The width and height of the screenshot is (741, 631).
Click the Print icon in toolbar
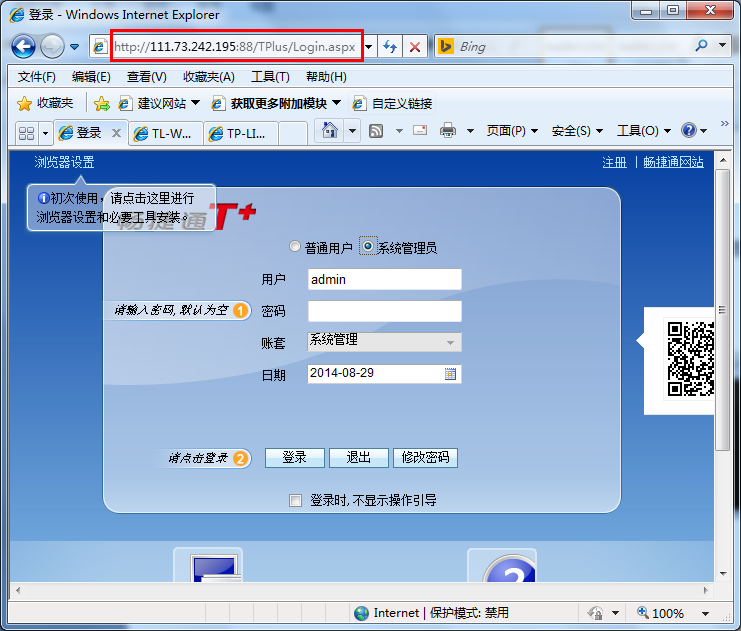448,131
